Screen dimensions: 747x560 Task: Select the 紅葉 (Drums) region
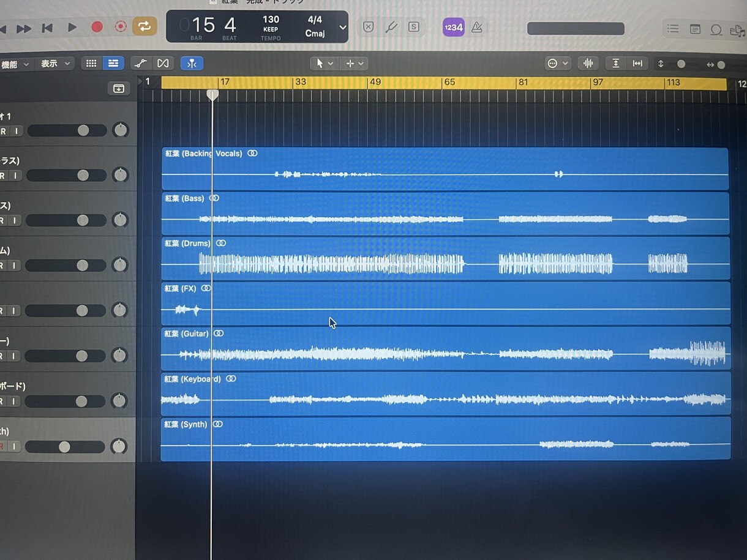[445, 258]
